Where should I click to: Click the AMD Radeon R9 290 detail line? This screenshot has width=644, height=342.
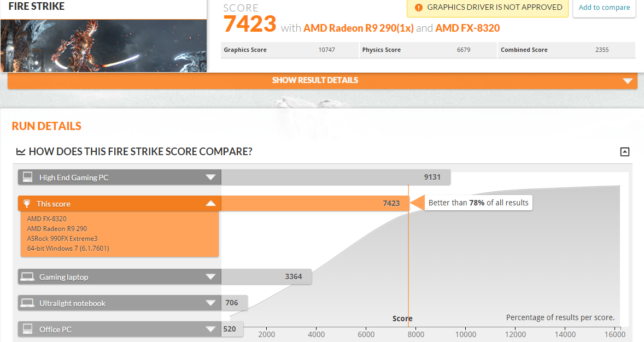click(57, 229)
